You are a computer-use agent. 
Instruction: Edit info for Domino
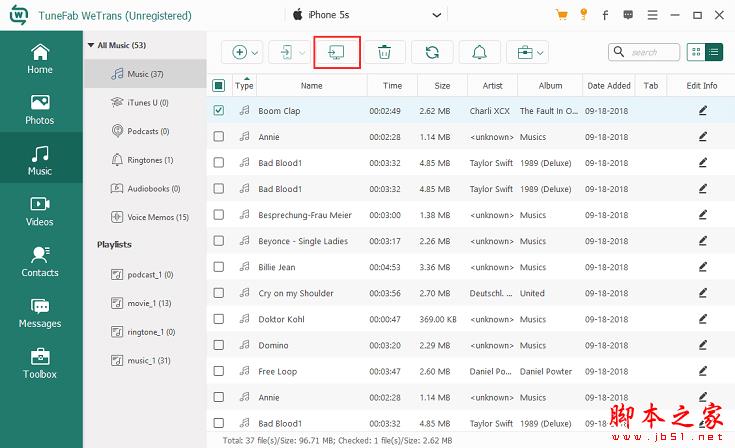point(703,345)
